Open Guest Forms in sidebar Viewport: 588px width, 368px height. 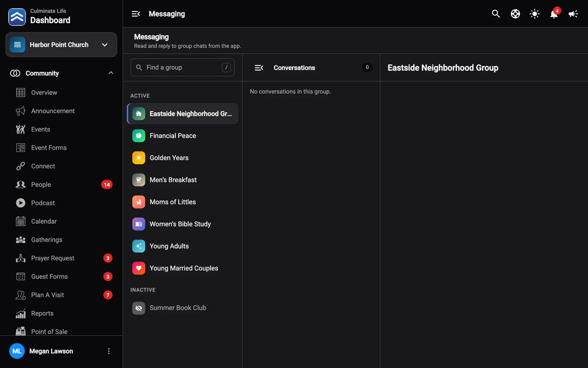click(61, 277)
